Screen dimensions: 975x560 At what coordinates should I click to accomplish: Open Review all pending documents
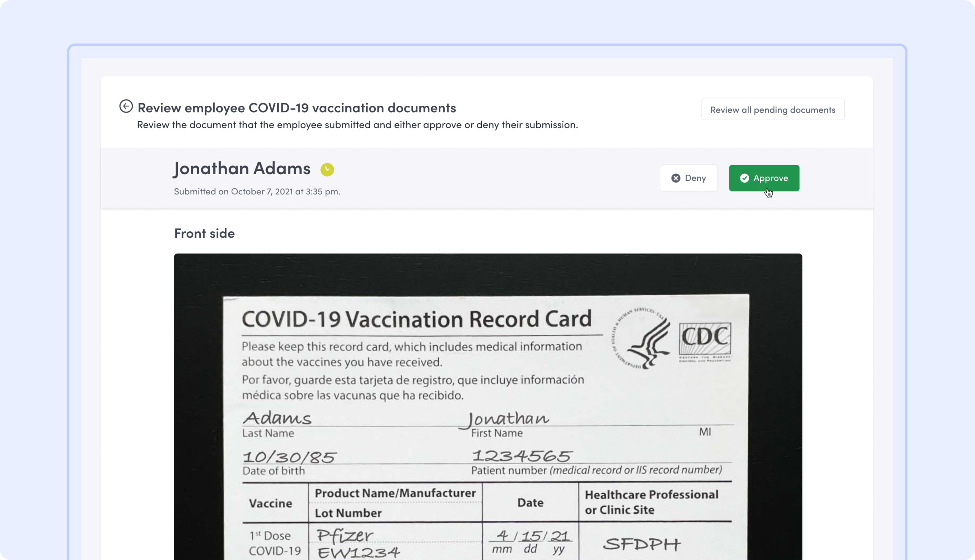(772, 110)
